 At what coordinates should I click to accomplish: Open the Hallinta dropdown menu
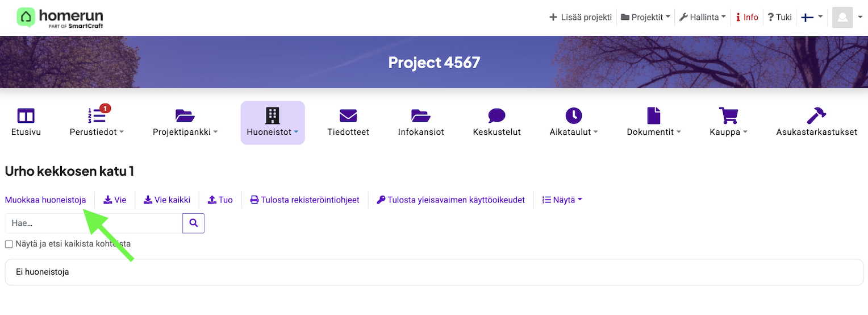pos(703,18)
